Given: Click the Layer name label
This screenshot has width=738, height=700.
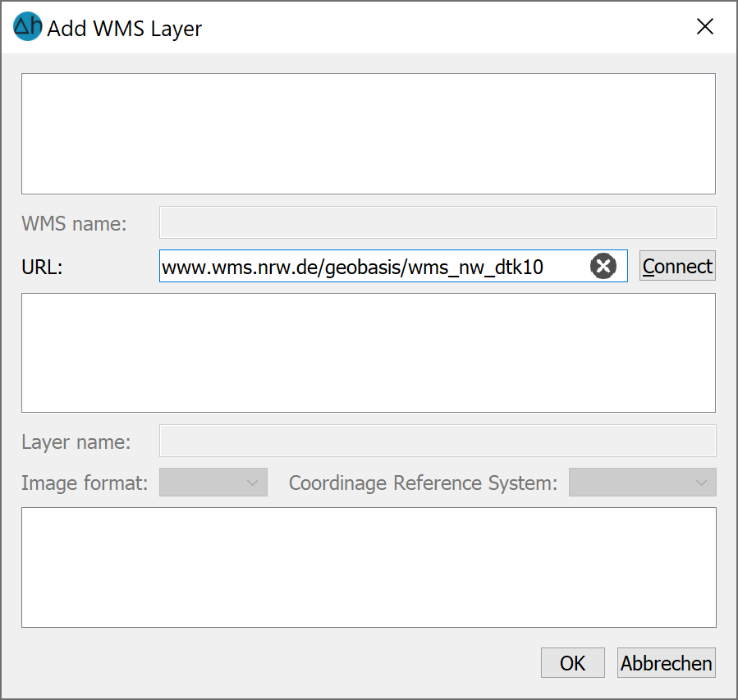Looking at the screenshot, I should tap(76, 442).
